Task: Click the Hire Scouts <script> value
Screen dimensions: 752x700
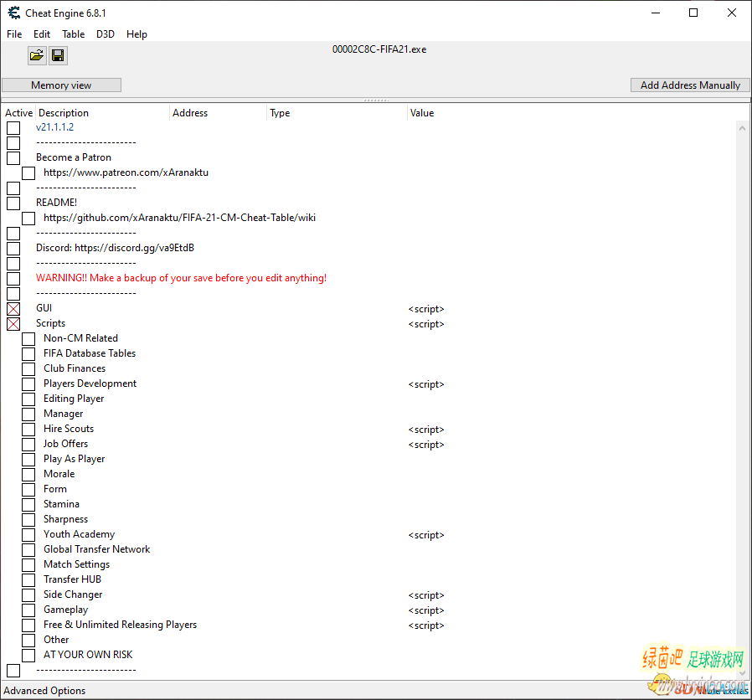Action: 426,430
